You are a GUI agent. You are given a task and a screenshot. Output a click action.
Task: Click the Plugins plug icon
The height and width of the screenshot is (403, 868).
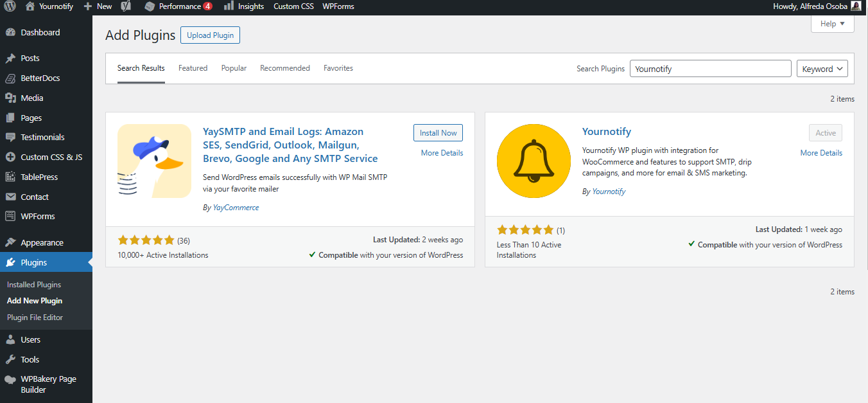10,263
